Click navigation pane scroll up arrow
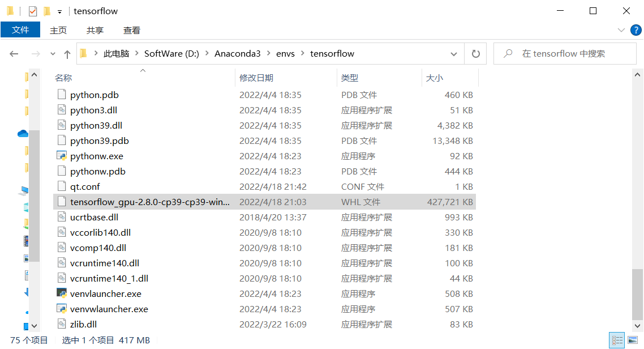This screenshot has width=644, height=349. pos(35,75)
